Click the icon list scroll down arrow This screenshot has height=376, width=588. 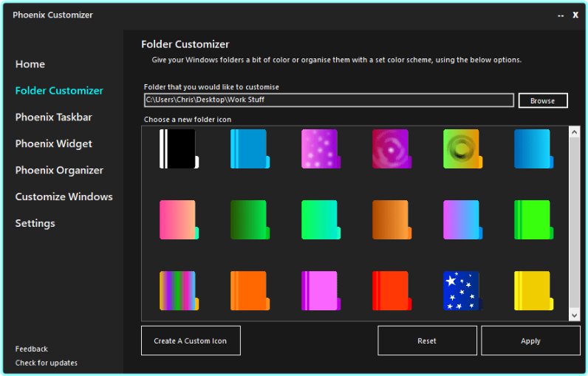[575, 315]
